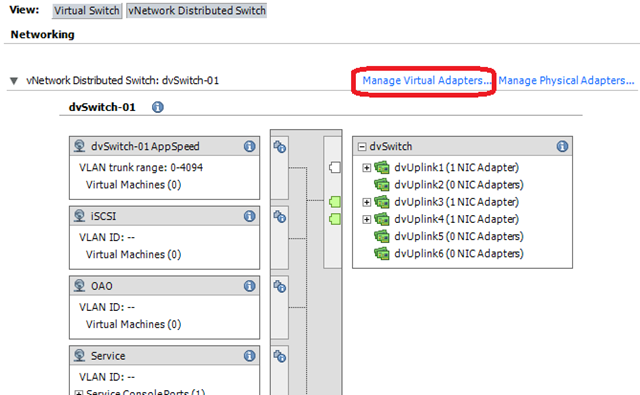
Task: Expand dvUplink3 node
Action: pos(367,202)
